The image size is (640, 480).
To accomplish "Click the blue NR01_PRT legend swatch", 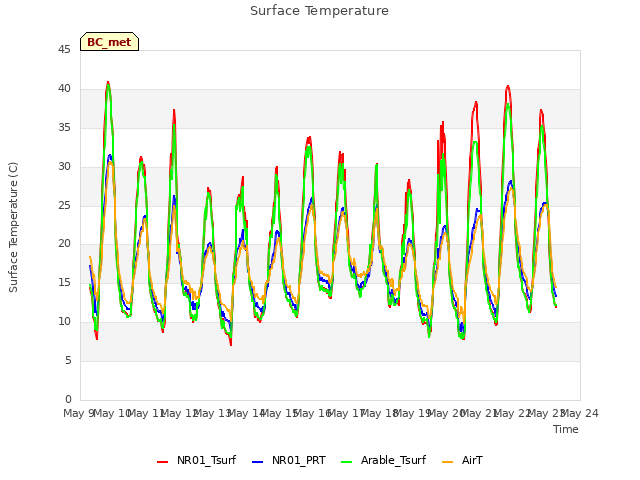I will (x=258, y=462).
